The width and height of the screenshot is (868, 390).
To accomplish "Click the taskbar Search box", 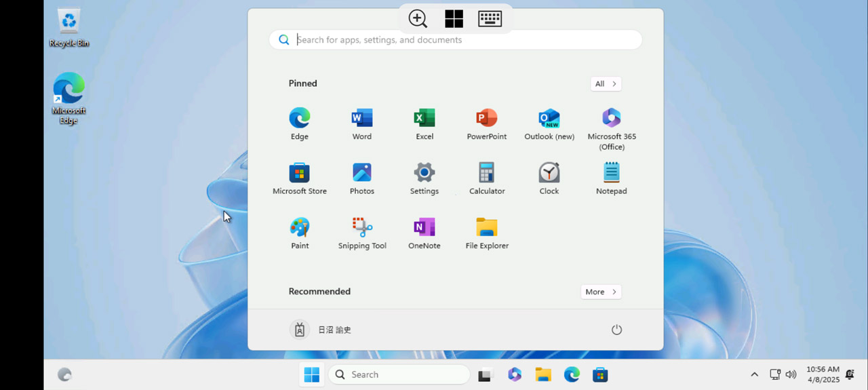I will (399, 374).
